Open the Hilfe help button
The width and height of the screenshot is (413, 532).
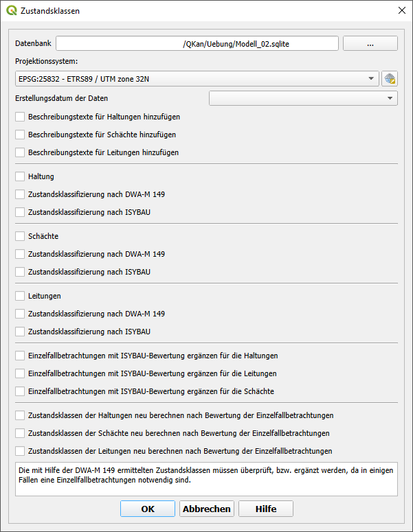pyautogui.click(x=266, y=509)
